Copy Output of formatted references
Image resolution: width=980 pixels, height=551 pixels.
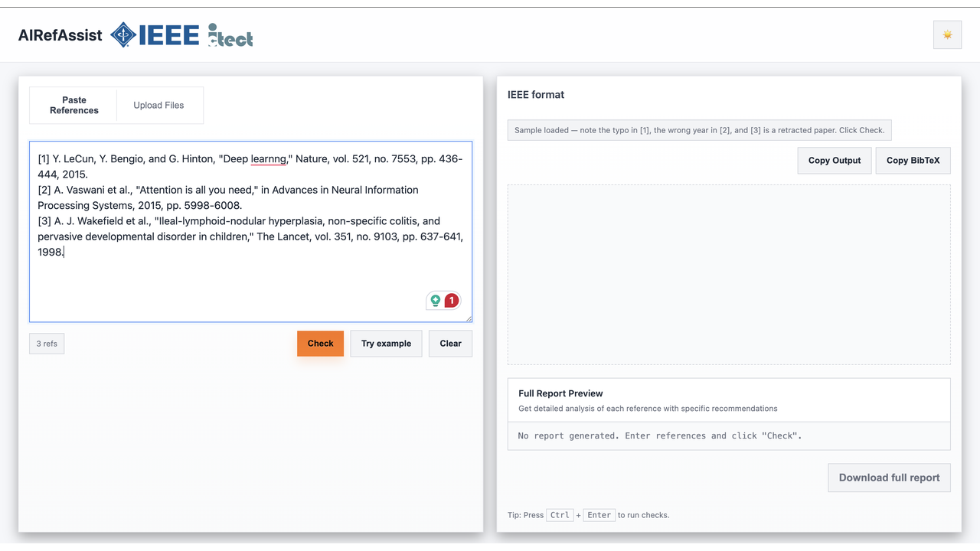click(835, 161)
